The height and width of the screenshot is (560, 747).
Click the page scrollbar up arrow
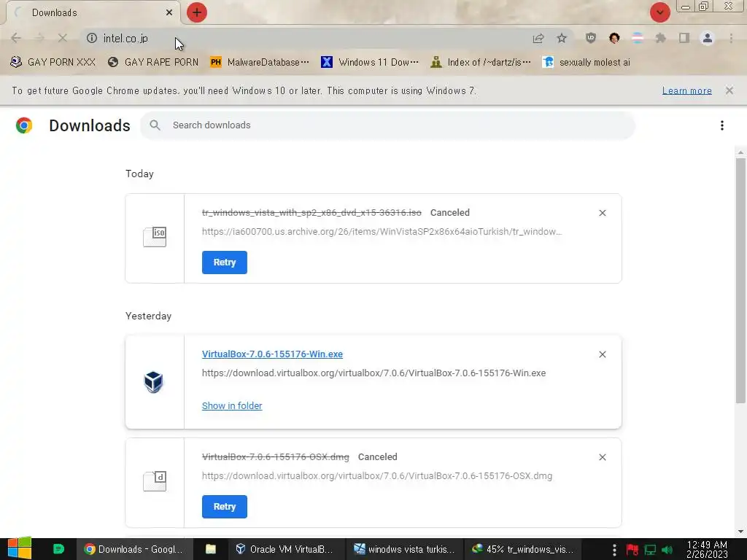pos(740,152)
